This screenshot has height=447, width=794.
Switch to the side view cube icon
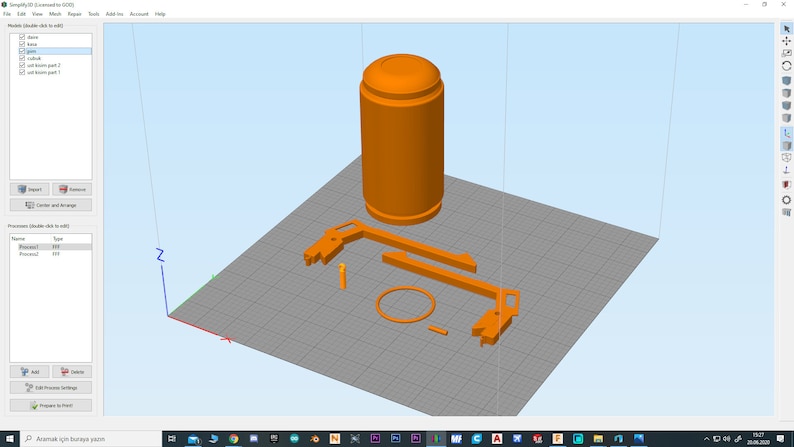click(x=786, y=118)
